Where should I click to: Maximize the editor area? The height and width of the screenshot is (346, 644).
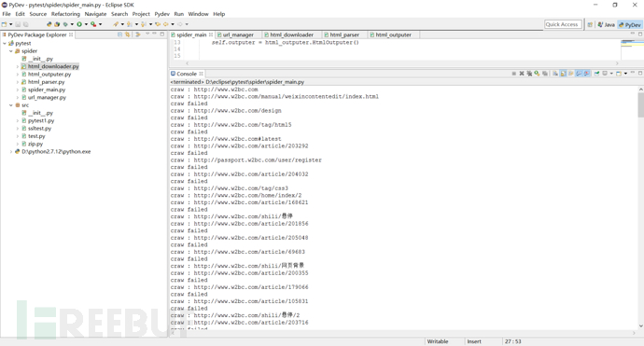coord(640,35)
